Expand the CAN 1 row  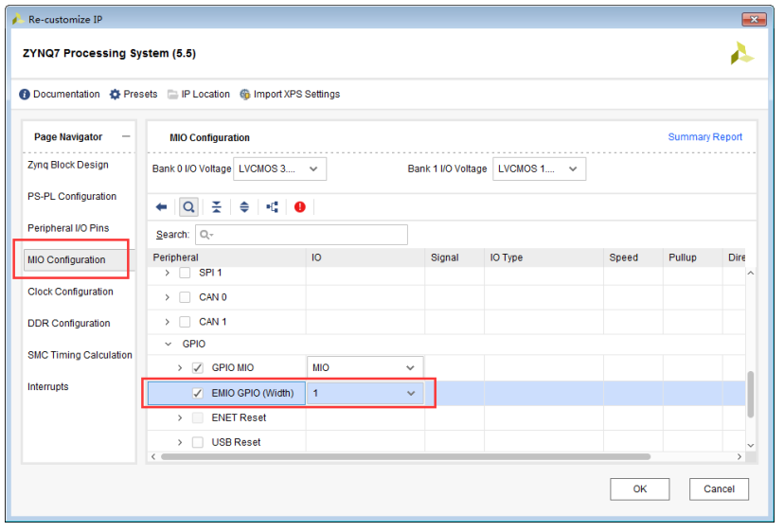[x=168, y=322]
